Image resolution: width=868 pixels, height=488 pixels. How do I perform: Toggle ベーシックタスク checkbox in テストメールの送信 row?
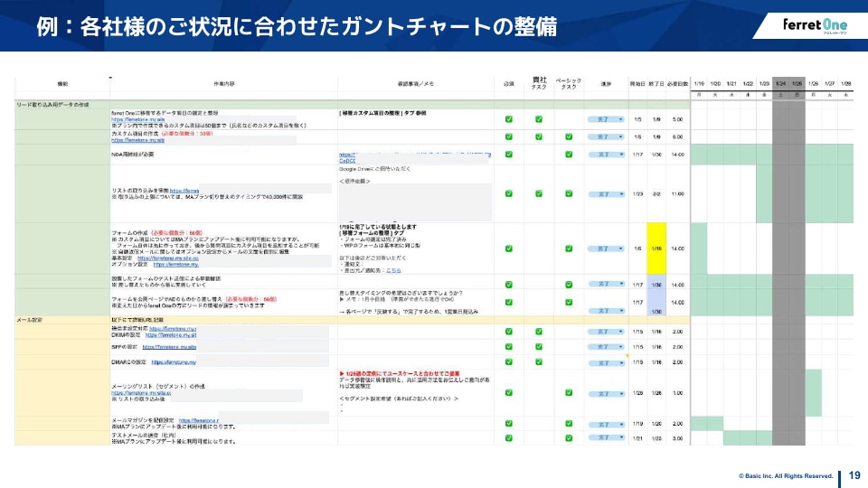(569, 438)
